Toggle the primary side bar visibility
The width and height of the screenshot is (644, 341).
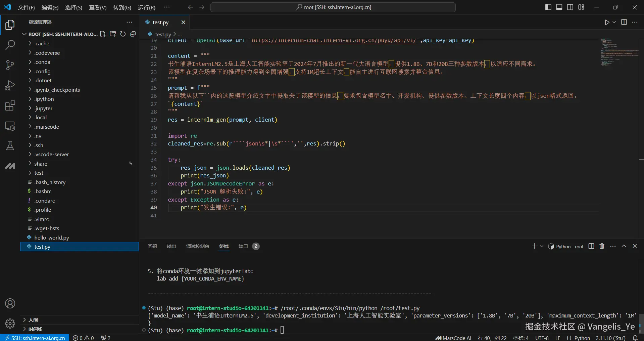coord(548,7)
